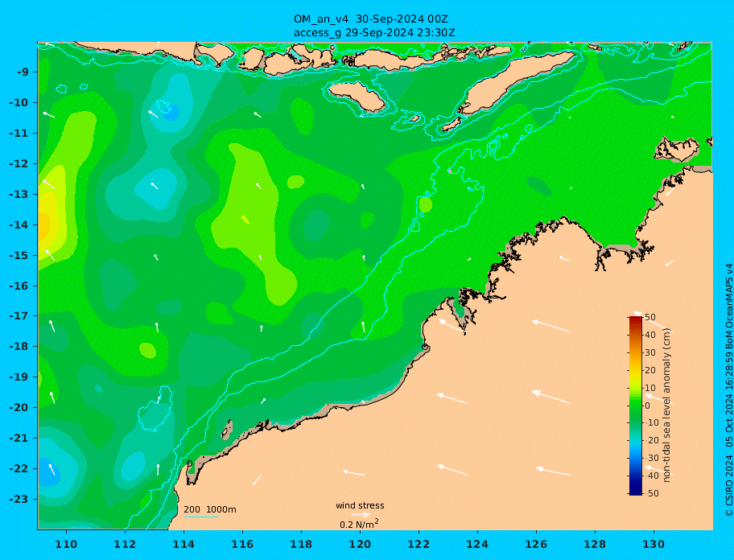Select the -11 latitude axis label
Screen dimensions: 734x560
click(x=19, y=134)
